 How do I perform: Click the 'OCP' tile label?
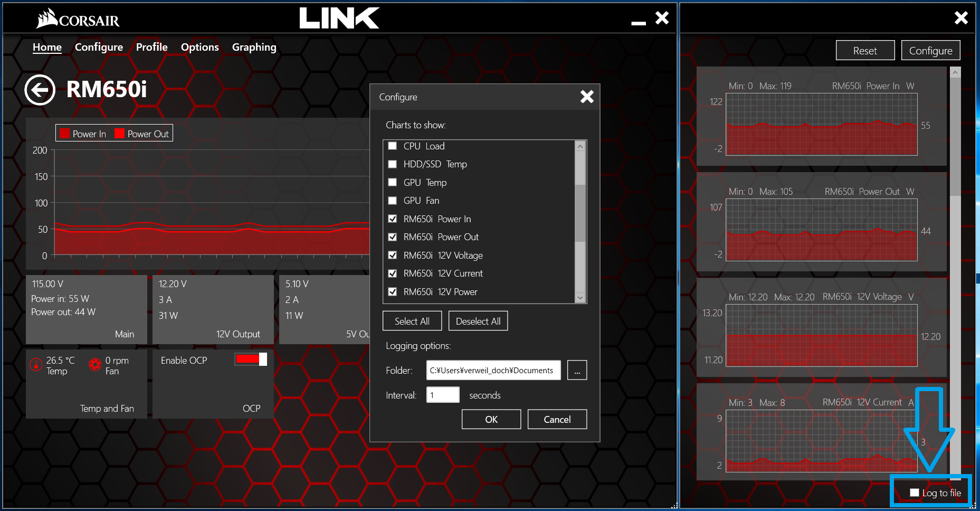[x=252, y=408]
